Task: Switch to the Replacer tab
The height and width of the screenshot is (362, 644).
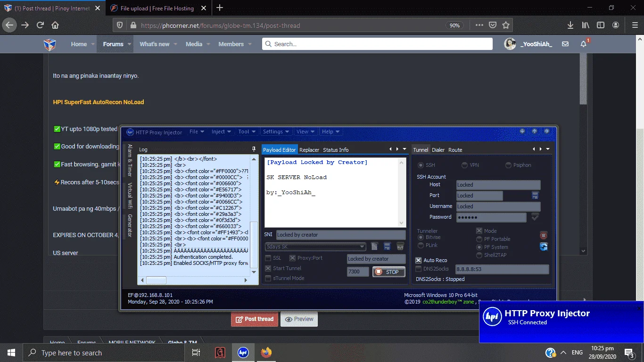Action: coord(309,150)
